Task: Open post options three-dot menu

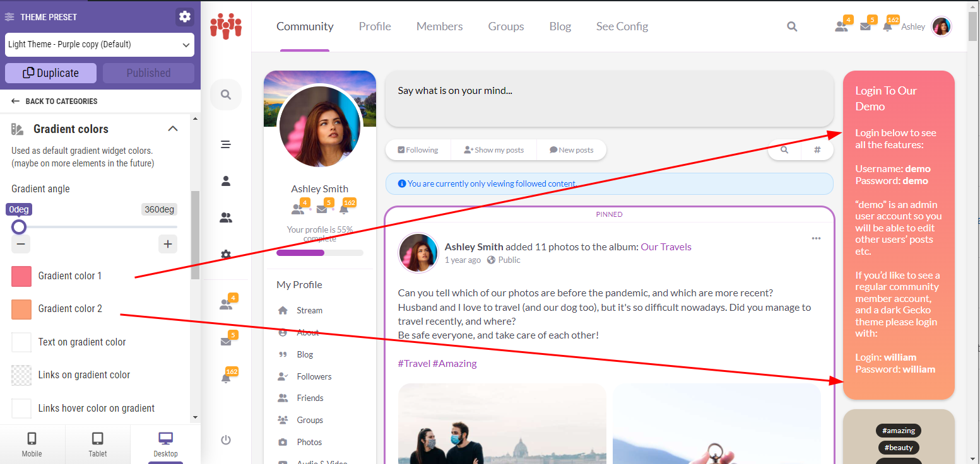Action: tap(816, 238)
